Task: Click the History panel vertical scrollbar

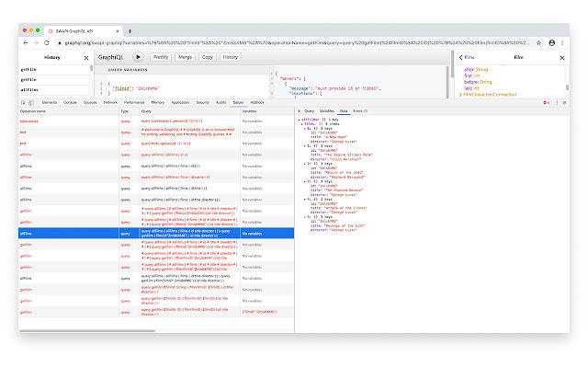Action: [91, 68]
